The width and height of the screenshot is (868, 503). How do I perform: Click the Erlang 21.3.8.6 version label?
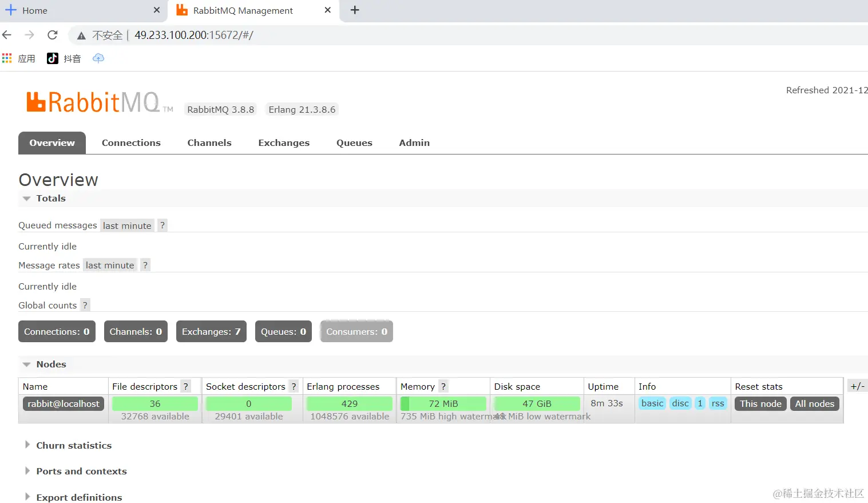click(302, 109)
